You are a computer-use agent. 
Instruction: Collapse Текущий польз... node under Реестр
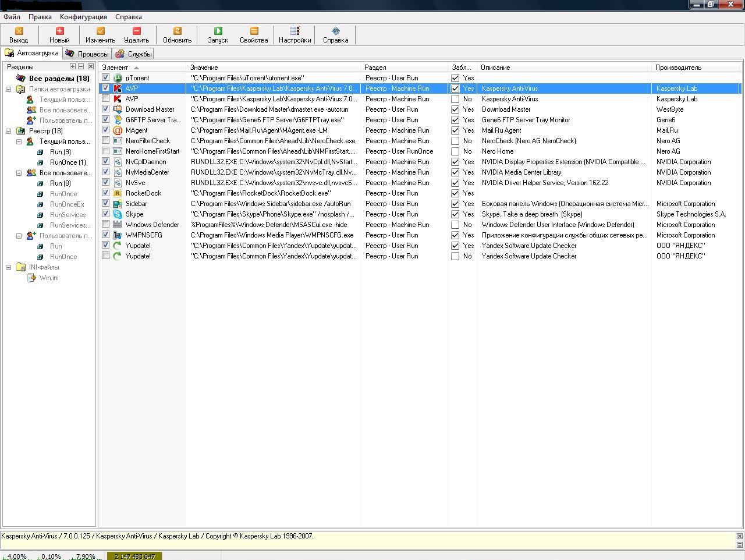coord(19,141)
